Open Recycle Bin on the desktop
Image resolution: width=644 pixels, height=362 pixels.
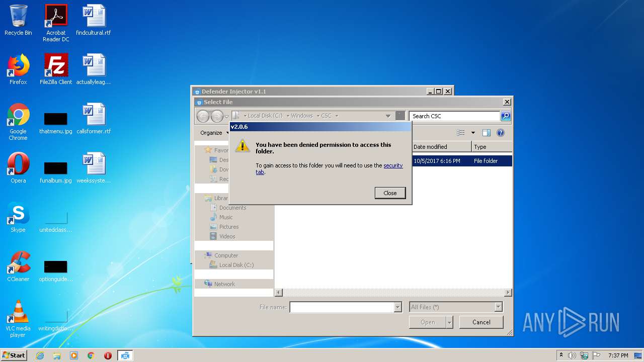[18, 20]
